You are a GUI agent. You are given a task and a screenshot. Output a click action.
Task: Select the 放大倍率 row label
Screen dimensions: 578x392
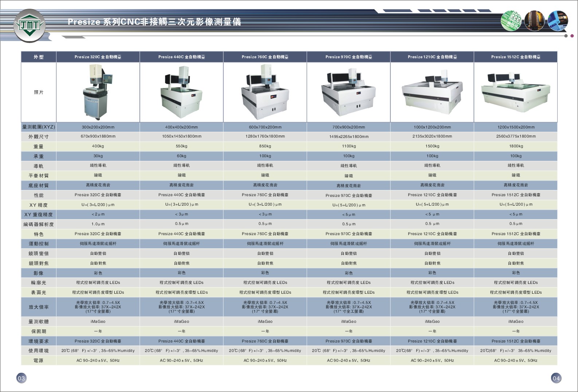[x=39, y=307]
